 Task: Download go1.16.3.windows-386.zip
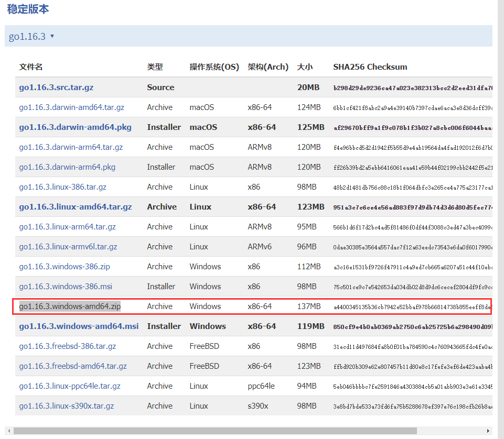point(65,267)
